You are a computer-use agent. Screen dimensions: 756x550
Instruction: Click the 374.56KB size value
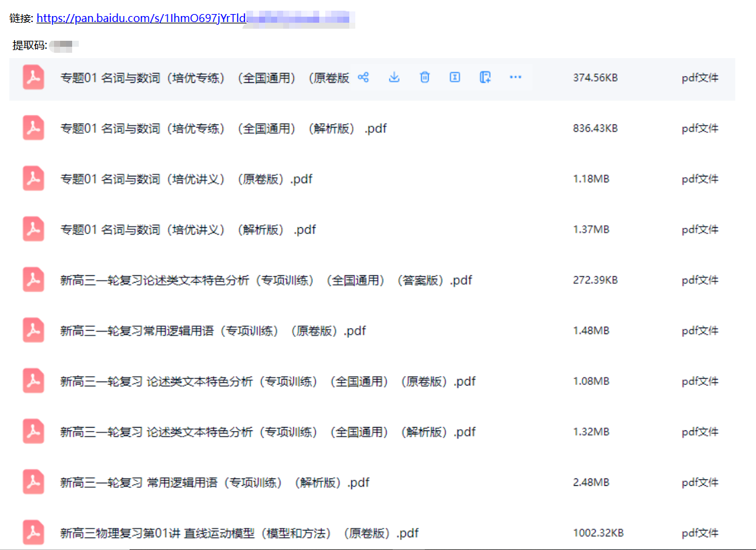click(x=596, y=78)
